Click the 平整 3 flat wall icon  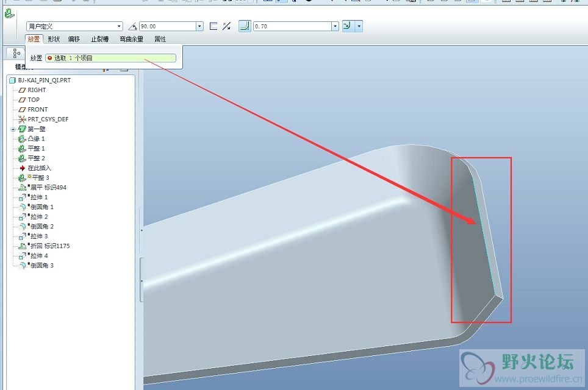22,177
